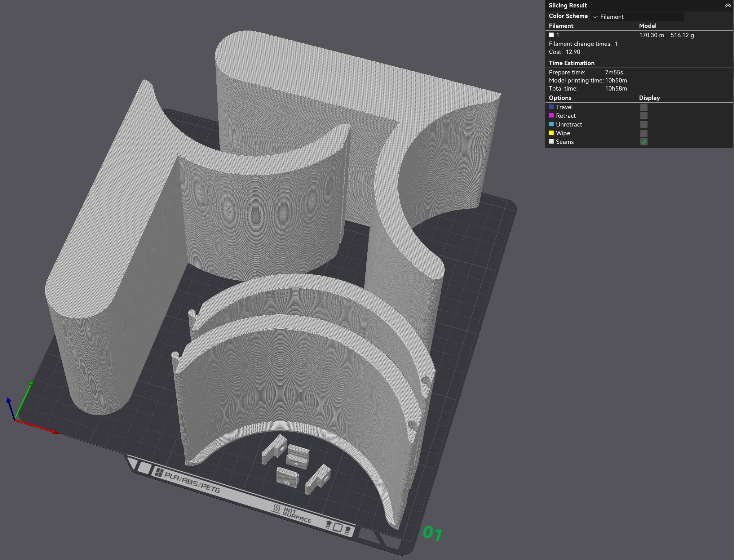Click the white Seams color swatch
This screenshot has width=734, height=560.
[x=551, y=141]
